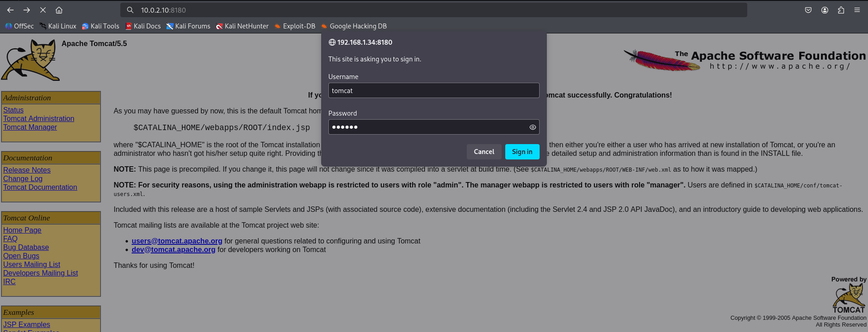Open the Users Mailing List link

tap(32, 264)
